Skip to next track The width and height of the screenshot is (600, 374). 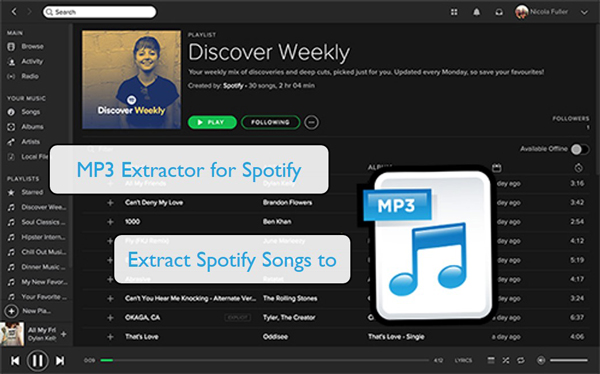(60, 361)
